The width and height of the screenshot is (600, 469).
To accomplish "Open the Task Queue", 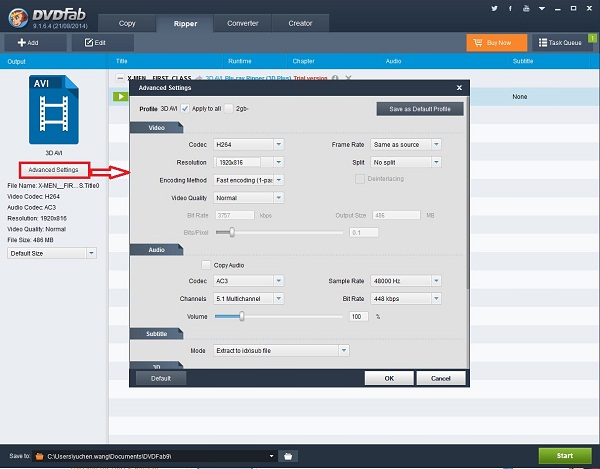I will (560, 42).
